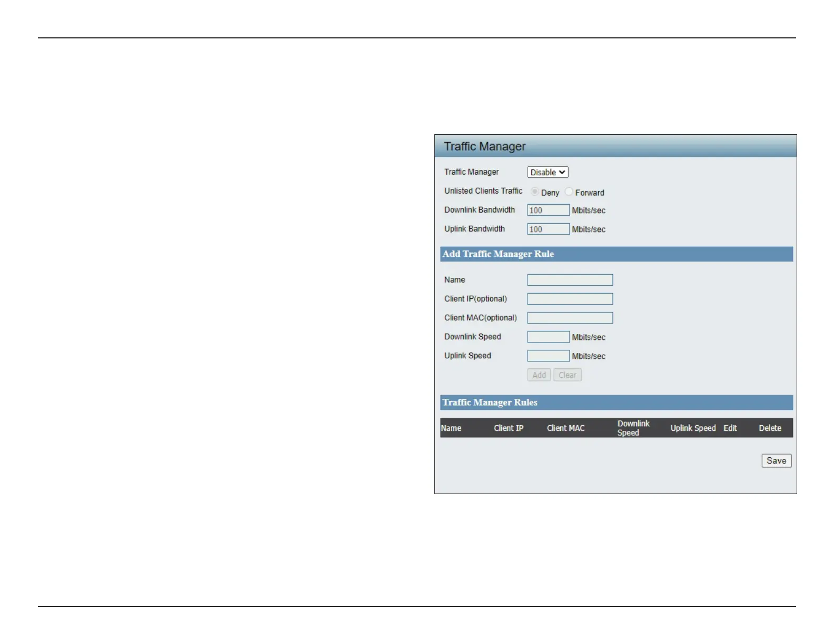
Task: Click the Downlink Speed input field
Action: click(548, 337)
